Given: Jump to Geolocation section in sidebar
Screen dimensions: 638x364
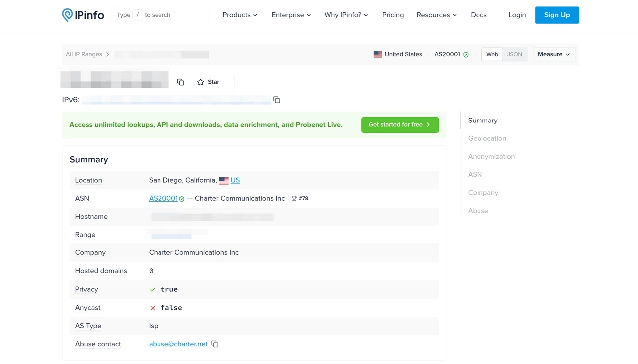Looking at the screenshot, I should [x=487, y=138].
